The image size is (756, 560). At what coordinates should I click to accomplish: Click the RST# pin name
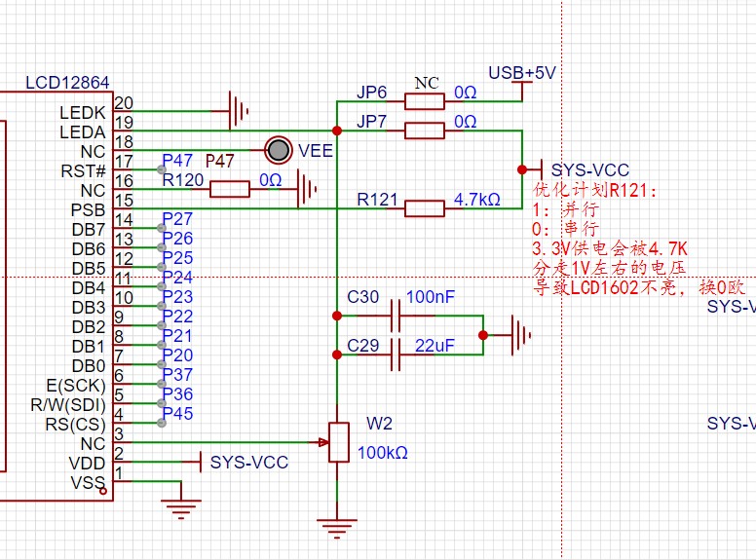click(84, 171)
